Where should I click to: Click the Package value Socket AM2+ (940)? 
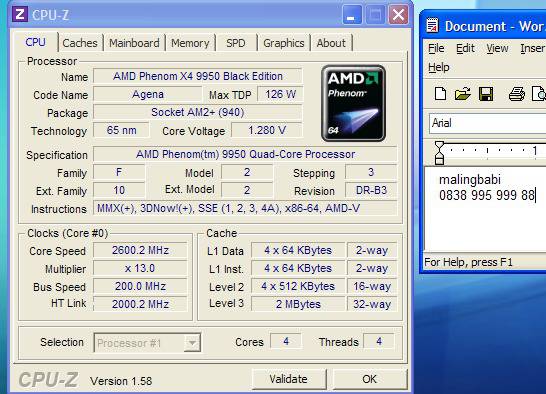coord(198,113)
